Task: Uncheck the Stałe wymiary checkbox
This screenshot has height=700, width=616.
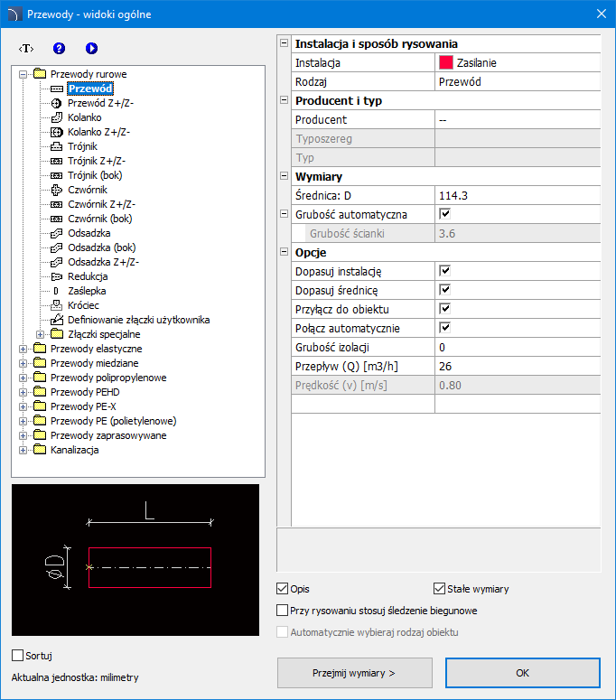Action: pyautogui.click(x=440, y=589)
